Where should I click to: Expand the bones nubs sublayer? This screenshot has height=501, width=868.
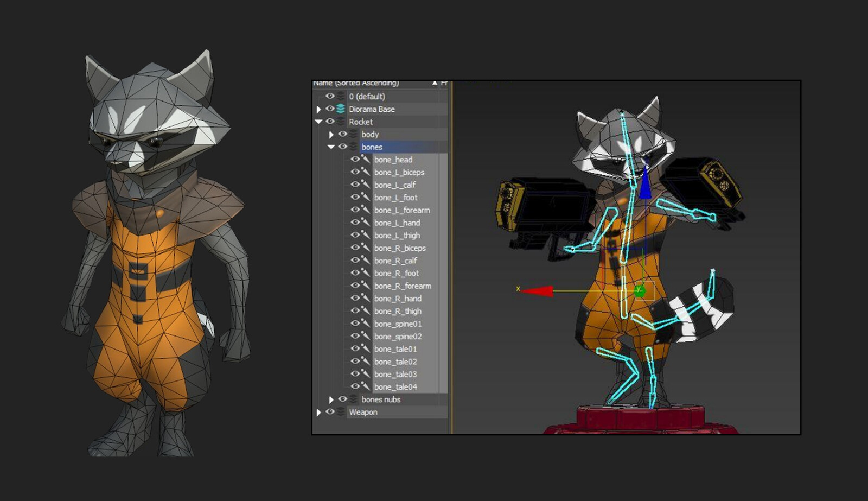331,400
